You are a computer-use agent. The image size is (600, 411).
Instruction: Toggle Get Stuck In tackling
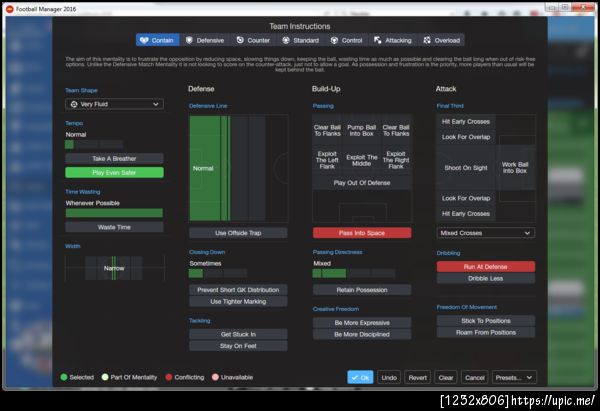238,334
